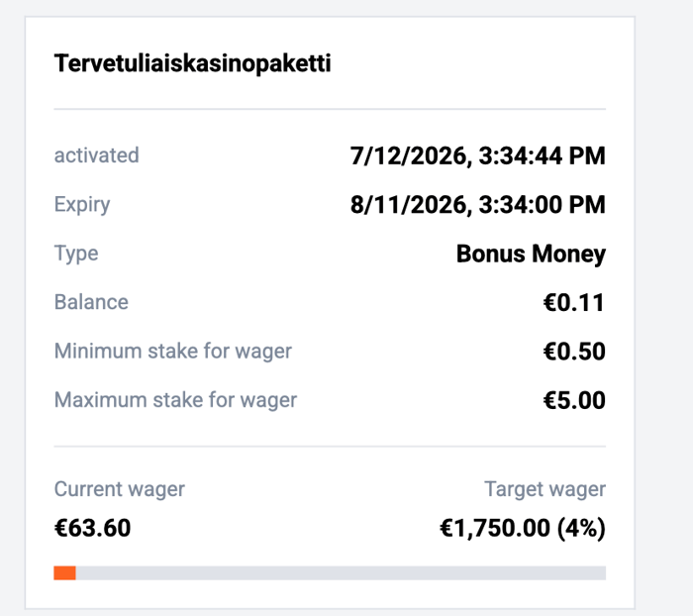Click the current wager amount €63.60
Image resolution: width=693 pixels, height=616 pixels.
point(92,528)
